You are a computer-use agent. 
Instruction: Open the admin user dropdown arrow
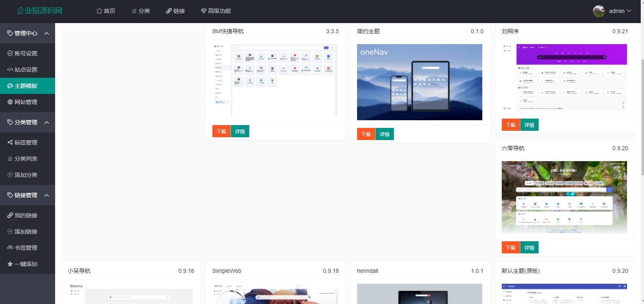(629, 11)
